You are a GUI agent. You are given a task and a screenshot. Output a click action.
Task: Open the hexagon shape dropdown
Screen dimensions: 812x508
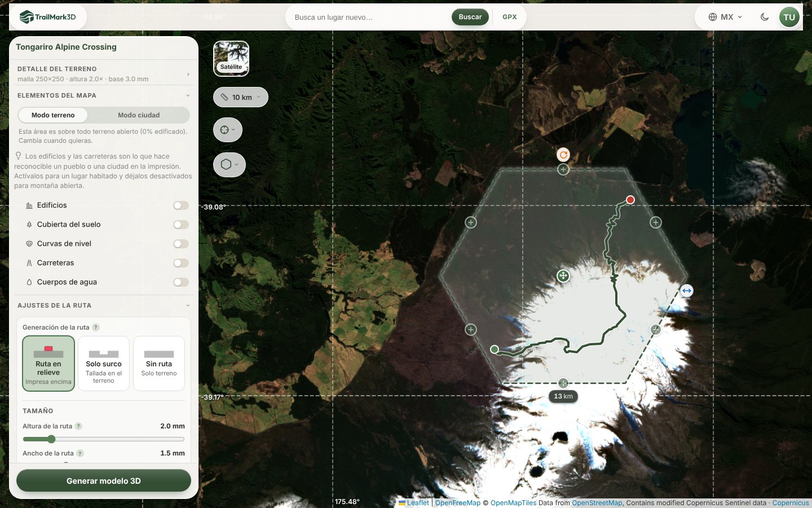click(x=230, y=165)
